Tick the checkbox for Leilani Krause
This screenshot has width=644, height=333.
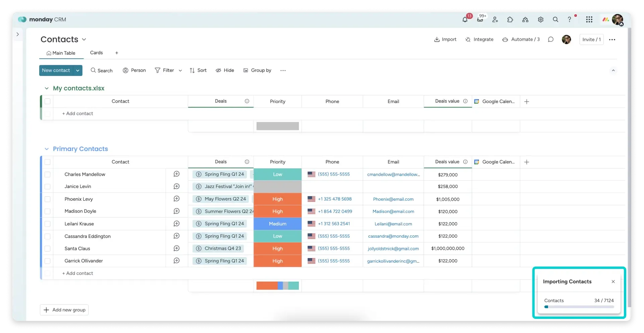[48, 224]
